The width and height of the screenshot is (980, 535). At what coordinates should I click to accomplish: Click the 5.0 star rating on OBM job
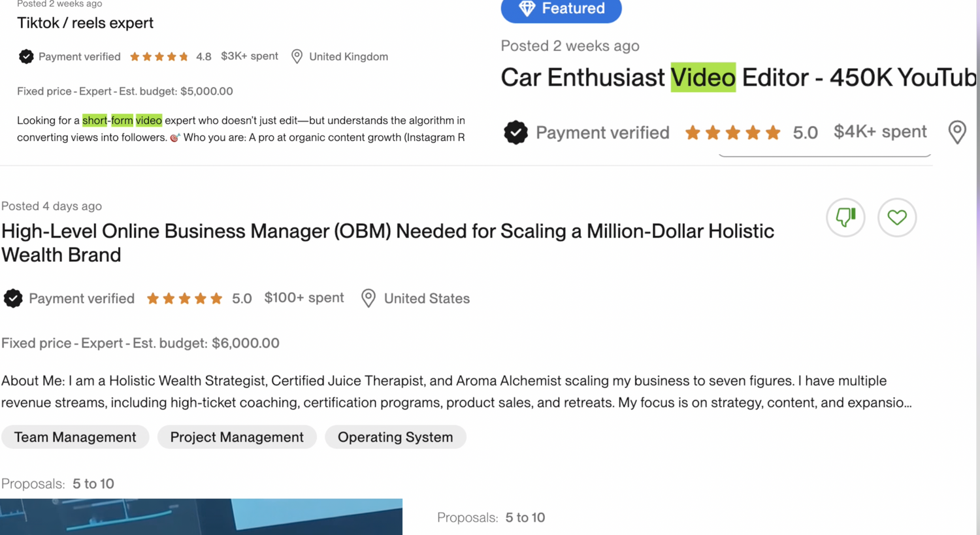click(x=185, y=299)
